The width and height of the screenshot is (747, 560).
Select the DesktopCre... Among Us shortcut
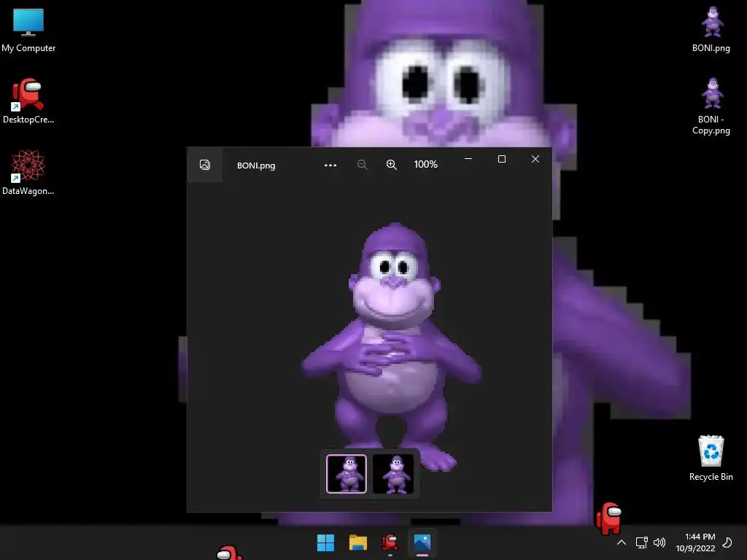28,101
